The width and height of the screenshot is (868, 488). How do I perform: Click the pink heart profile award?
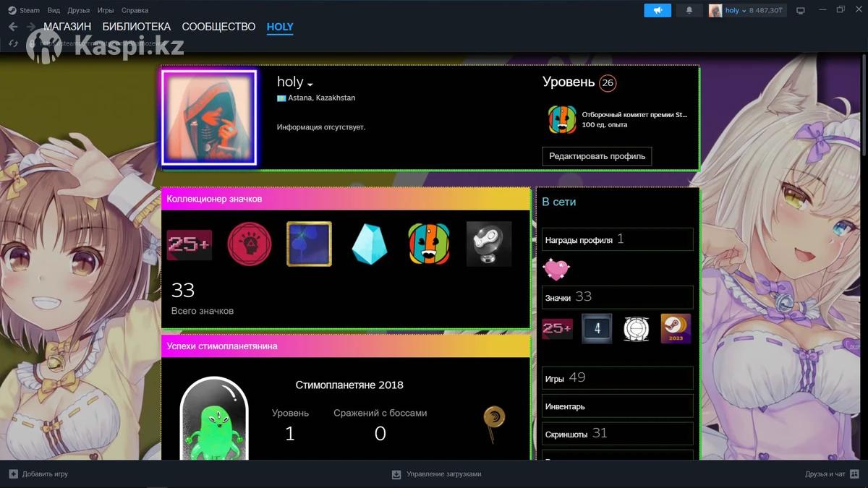pos(556,270)
